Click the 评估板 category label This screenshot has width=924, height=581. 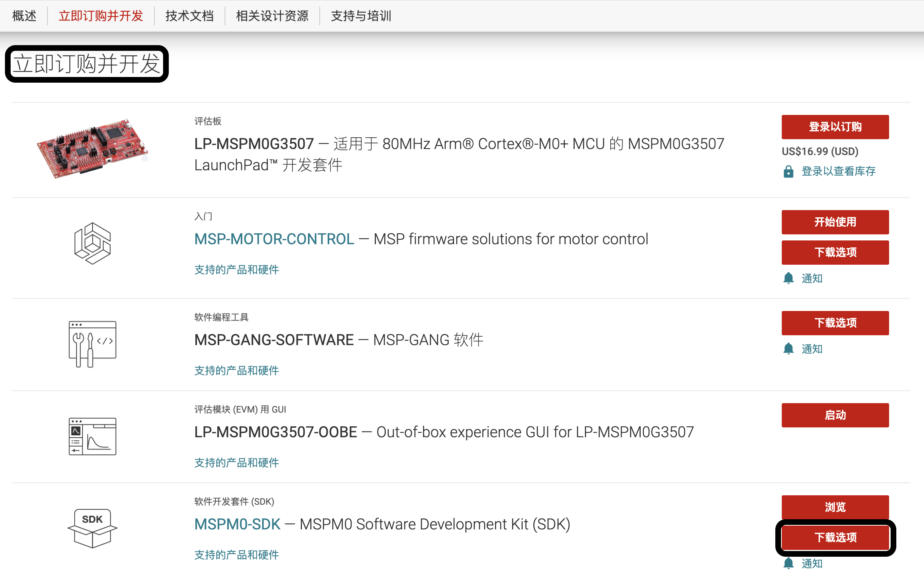(208, 121)
